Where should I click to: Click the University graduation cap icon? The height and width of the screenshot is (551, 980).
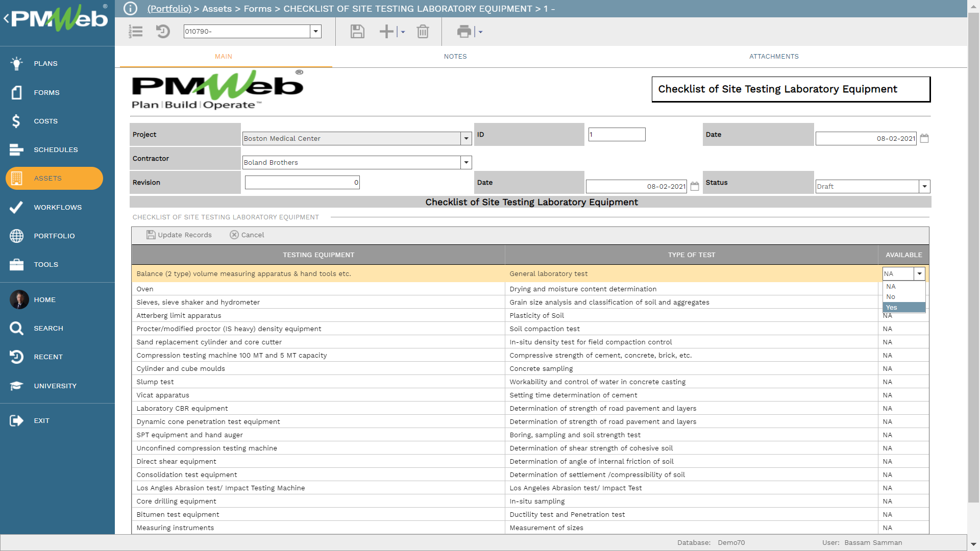16,386
